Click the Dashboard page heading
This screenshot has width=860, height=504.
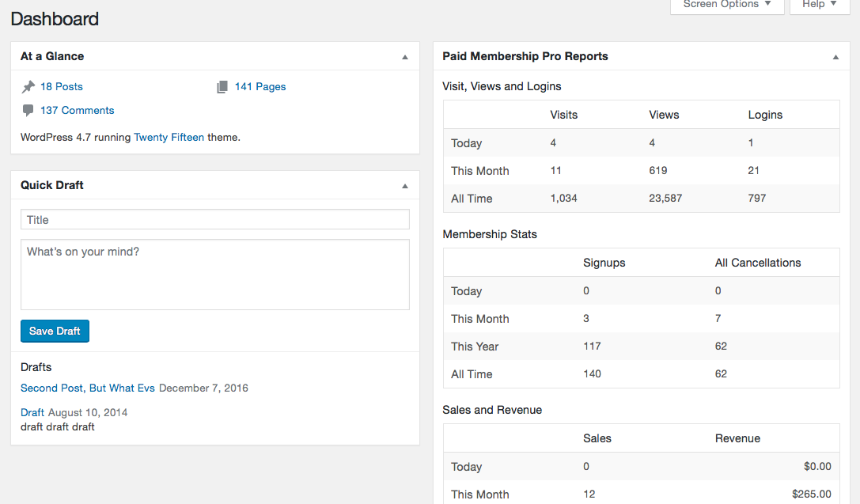click(x=55, y=19)
